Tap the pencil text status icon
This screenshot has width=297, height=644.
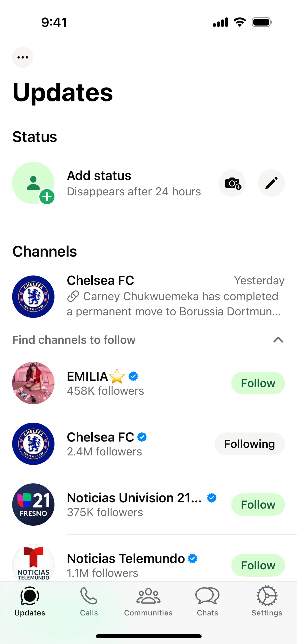(x=271, y=183)
